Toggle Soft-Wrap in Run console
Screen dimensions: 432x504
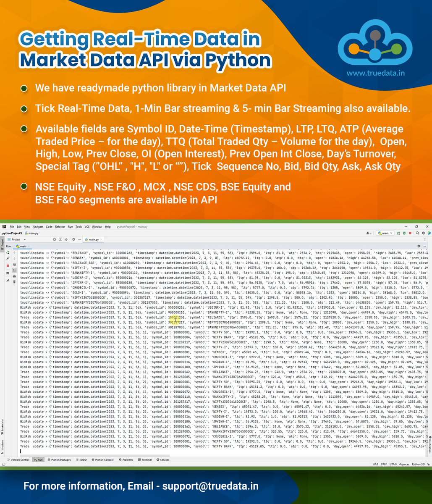coord(14,264)
